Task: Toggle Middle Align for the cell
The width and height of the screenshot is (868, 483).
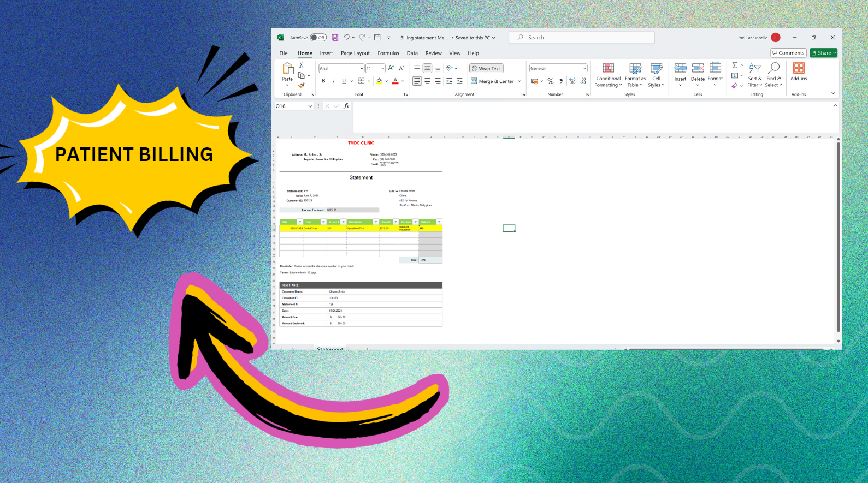Action: [x=428, y=68]
